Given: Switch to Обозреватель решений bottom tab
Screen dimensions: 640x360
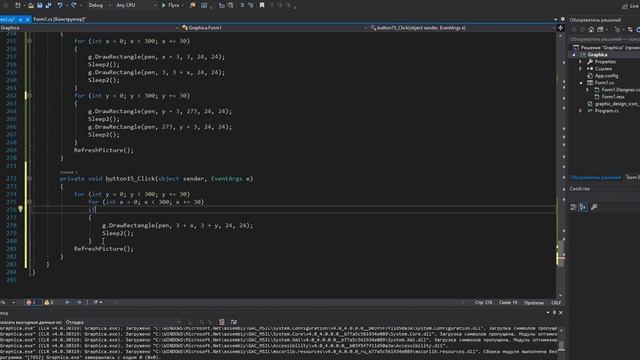Looking at the screenshot, I should 596,177.
